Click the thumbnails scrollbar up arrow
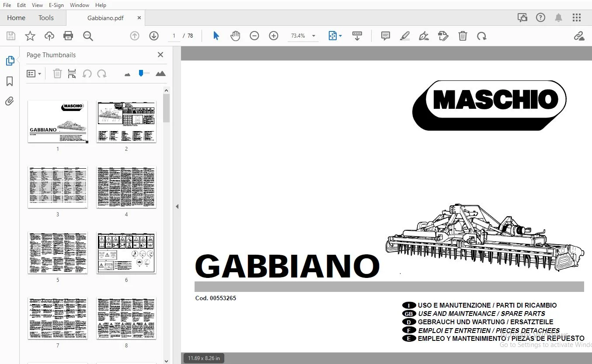 click(166, 90)
